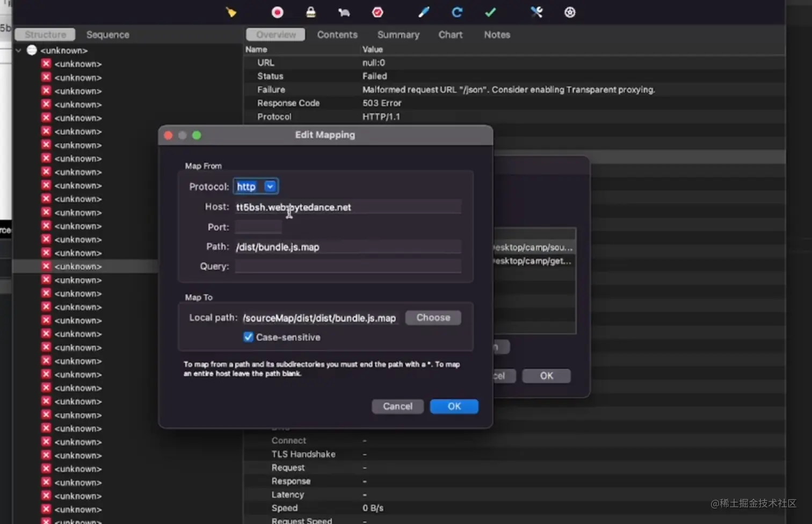
Task: Select the 'esktop/camp/sou...' mapping row
Action: (x=534, y=247)
